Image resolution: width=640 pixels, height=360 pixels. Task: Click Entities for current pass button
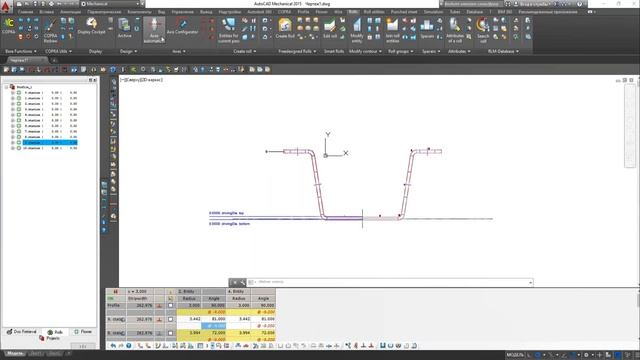(229, 31)
